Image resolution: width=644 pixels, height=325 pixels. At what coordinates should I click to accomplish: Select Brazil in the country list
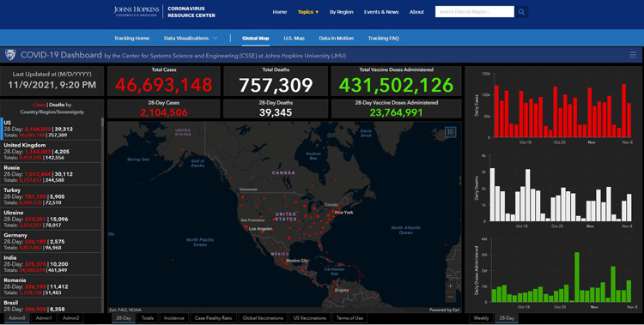click(x=51, y=306)
